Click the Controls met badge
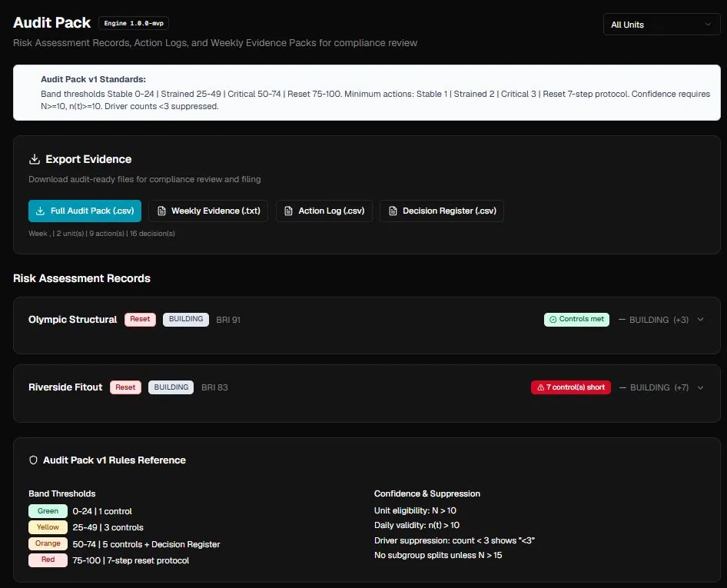The width and height of the screenshot is (727, 588). [576, 320]
